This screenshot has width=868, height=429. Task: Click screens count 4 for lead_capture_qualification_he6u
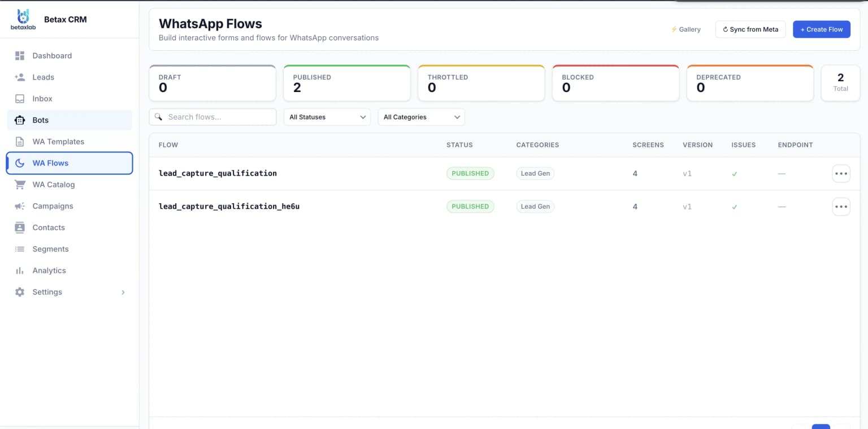click(x=635, y=207)
